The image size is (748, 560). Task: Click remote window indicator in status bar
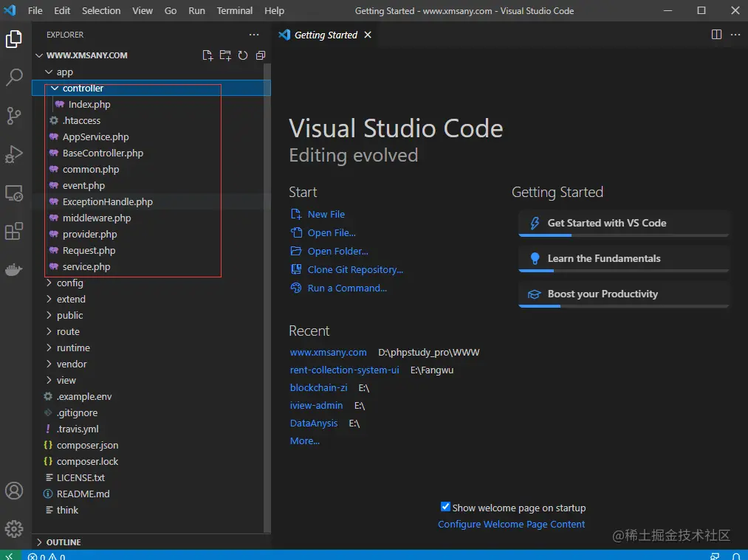(10, 556)
